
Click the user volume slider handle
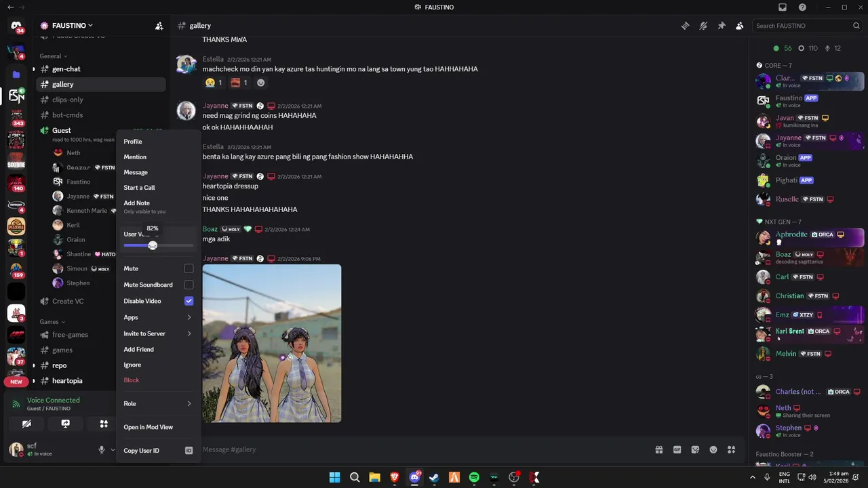[x=153, y=245]
